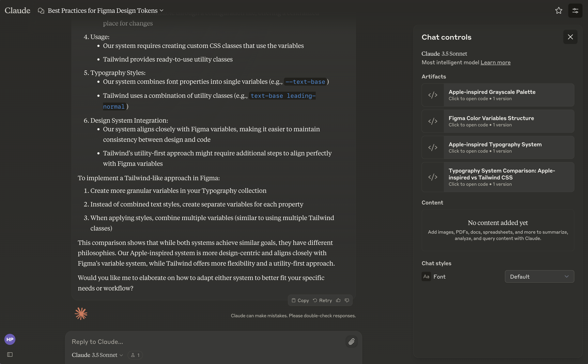Attach a file with the paperclip icon
Screen dimensions: 588x364
[x=351, y=341]
